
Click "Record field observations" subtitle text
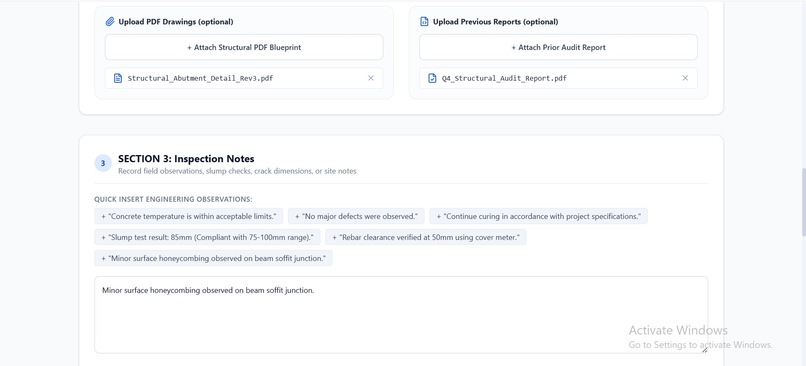pyautogui.click(x=237, y=171)
